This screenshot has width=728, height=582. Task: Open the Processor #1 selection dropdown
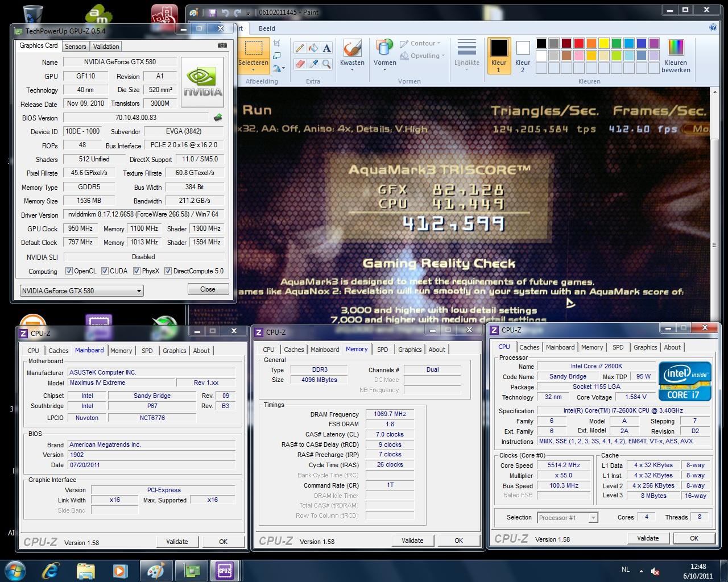[567, 518]
